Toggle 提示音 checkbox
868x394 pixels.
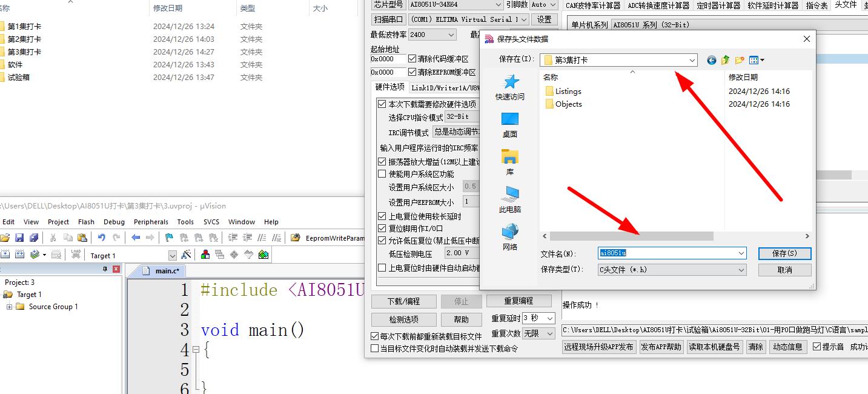[x=817, y=347]
